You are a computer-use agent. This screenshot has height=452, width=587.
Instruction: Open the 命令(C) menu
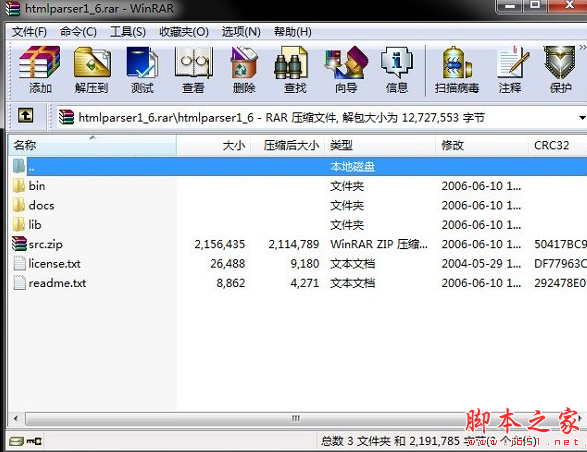coord(78,32)
